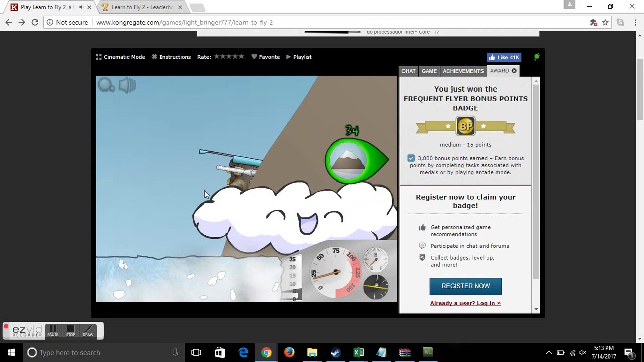This screenshot has height=362, width=644.
Task: Bookmark this page with the star
Action: tap(605, 22)
